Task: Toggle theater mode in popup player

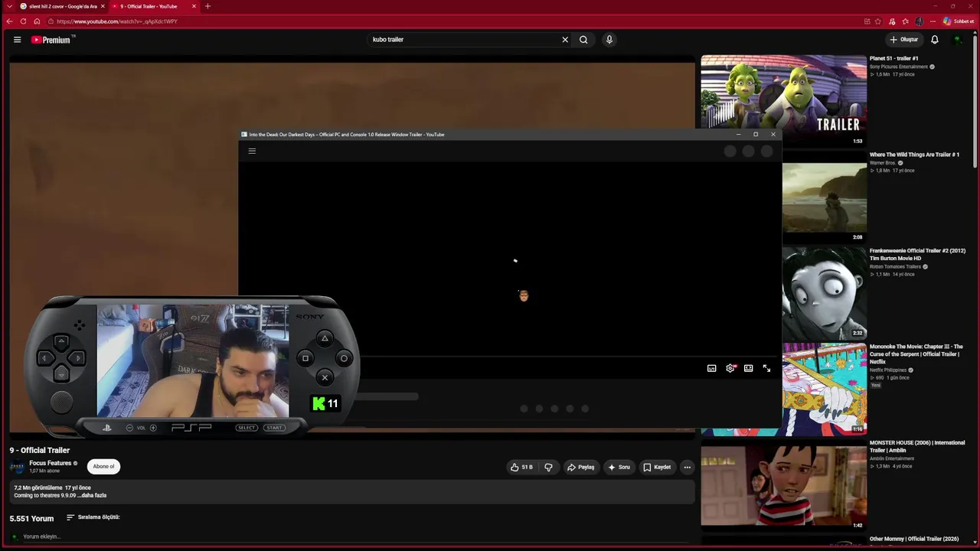Action: [749, 368]
